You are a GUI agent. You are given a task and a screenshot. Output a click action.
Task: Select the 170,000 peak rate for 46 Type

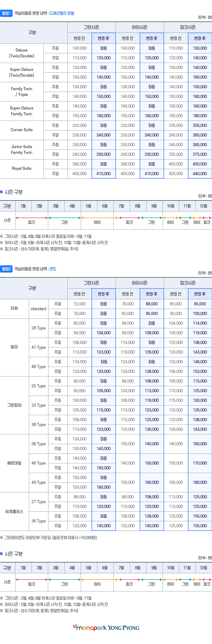click(x=200, y=463)
